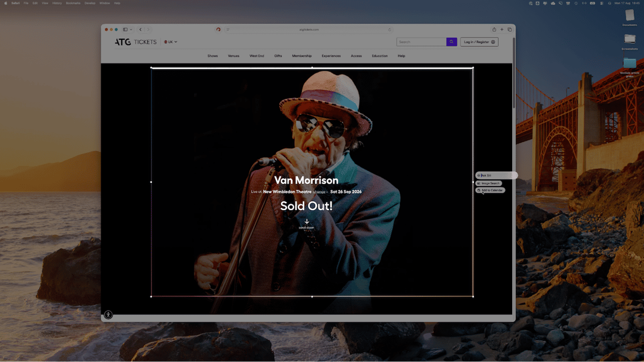Open the Education navigation item
This screenshot has height=362, width=644.
pos(380,56)
